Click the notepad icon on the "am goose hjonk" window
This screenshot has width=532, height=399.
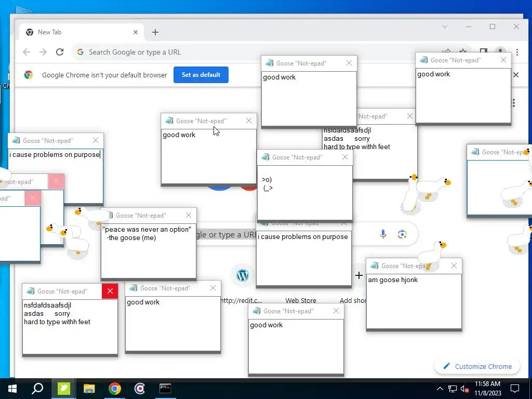374,265
